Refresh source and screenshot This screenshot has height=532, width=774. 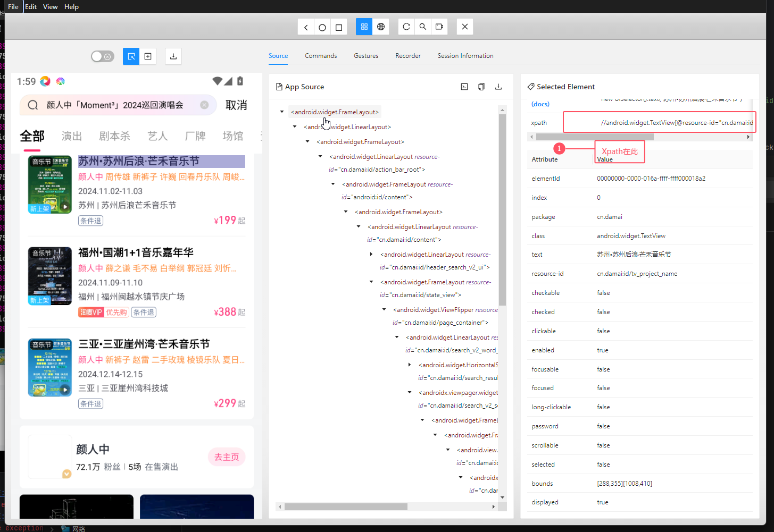click(406, 27)
